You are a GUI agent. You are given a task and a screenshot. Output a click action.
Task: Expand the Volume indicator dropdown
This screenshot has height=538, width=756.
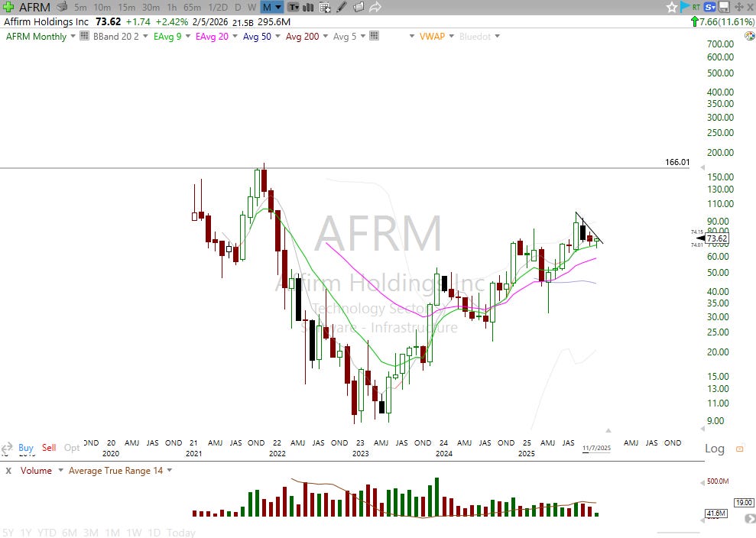(x=60, y=470)
